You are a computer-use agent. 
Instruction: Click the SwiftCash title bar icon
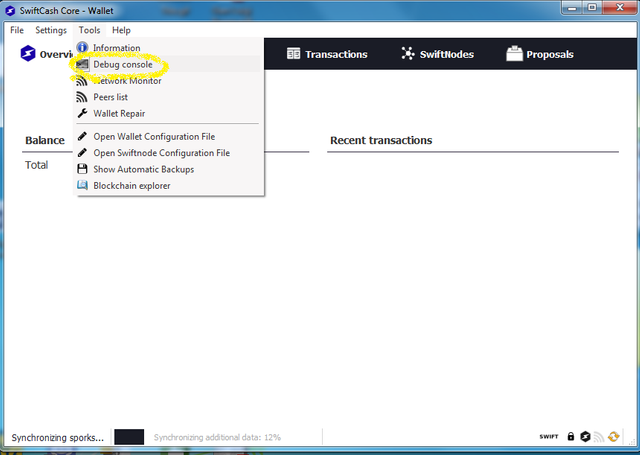(x=10, y=11)
